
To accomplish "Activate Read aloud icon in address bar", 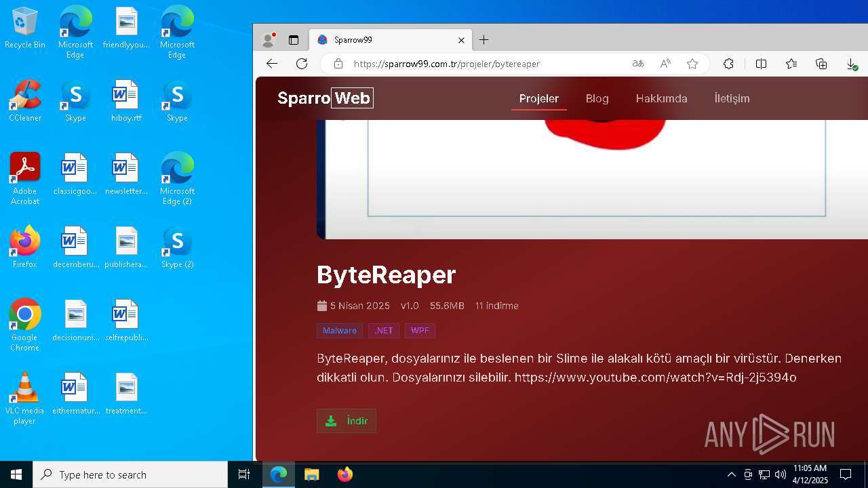I will tap(665, 64).
